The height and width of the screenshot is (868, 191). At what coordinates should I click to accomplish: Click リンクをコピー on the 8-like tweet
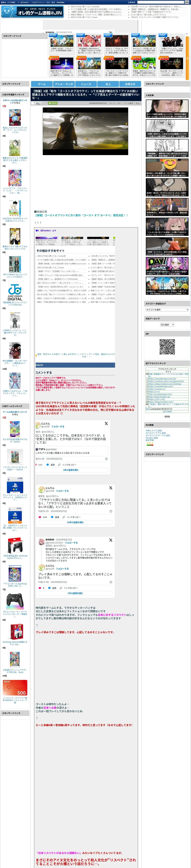point(69,588)
